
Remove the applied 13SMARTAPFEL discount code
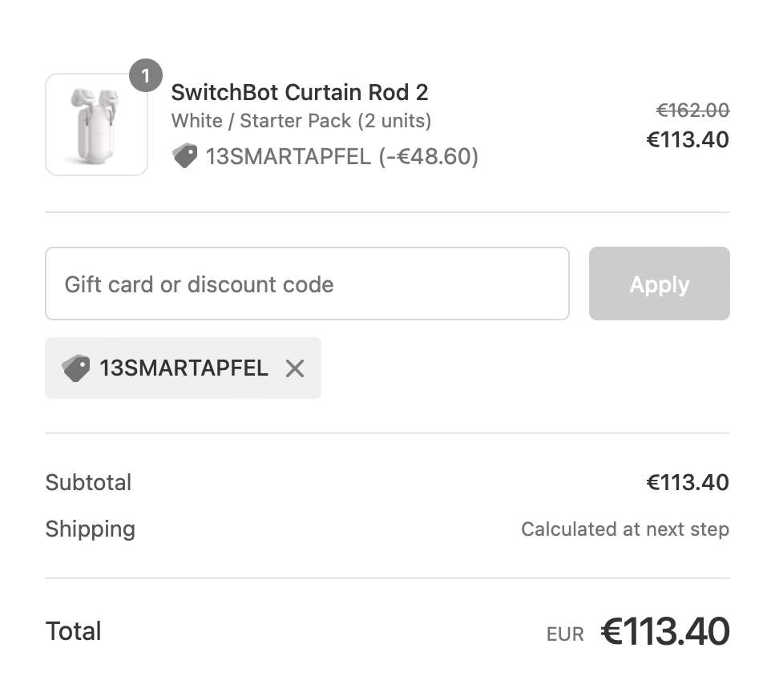[x=295, y=368]
